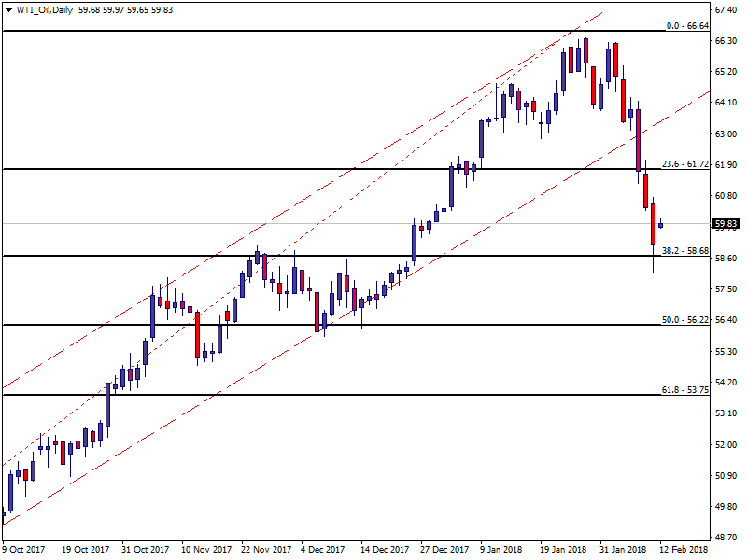This screenshot has width=747, height=560.
Task: Click the 61.8 - 53.75 retracement label
Action: coord(685,389)
